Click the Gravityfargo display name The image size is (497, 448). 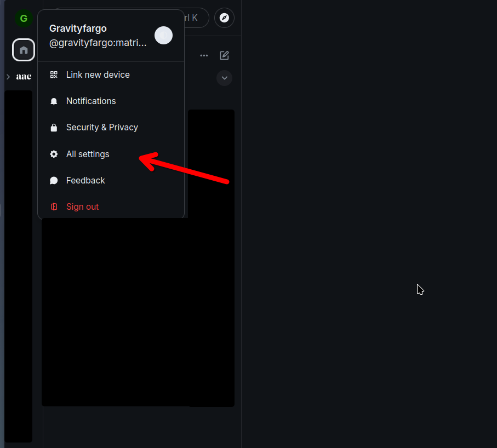(x=78, y=28)
